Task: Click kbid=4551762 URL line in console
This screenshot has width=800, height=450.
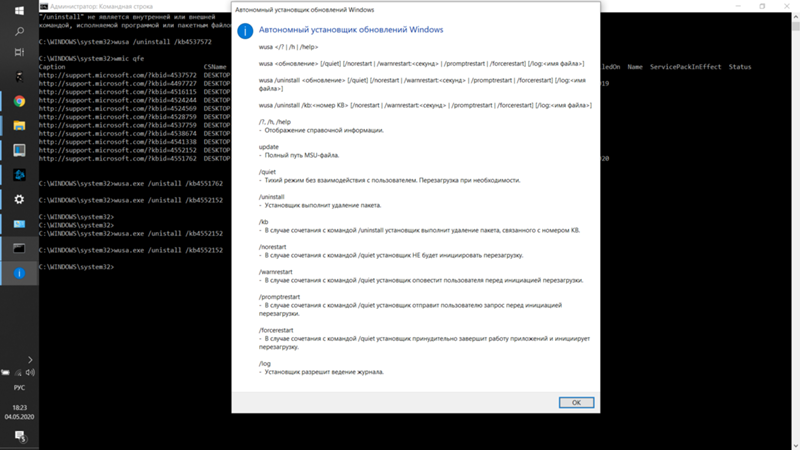Action: [118, 159]
